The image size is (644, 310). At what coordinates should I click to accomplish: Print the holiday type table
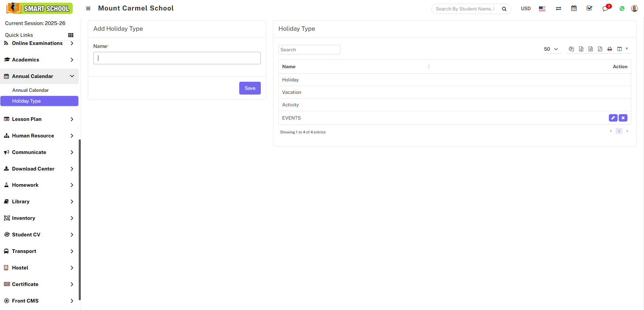(x=610, y=49)
